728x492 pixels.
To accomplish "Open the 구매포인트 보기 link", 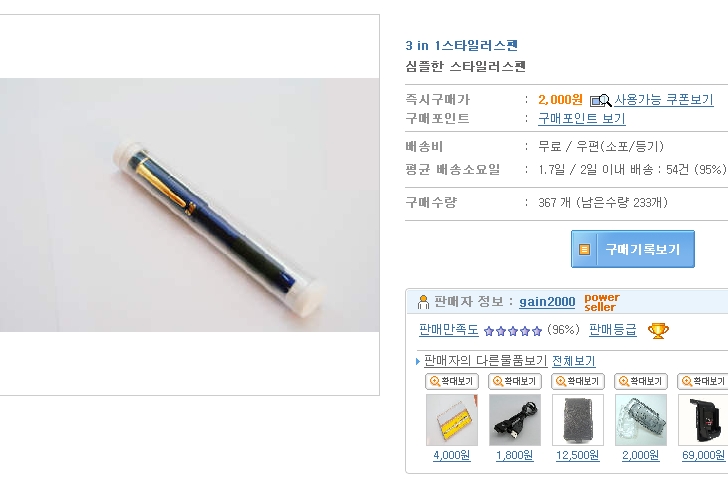I will (x=582, y=119).
